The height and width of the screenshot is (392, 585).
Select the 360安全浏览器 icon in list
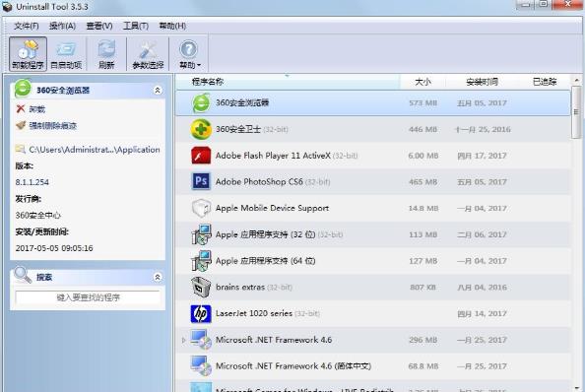[201, 103]
